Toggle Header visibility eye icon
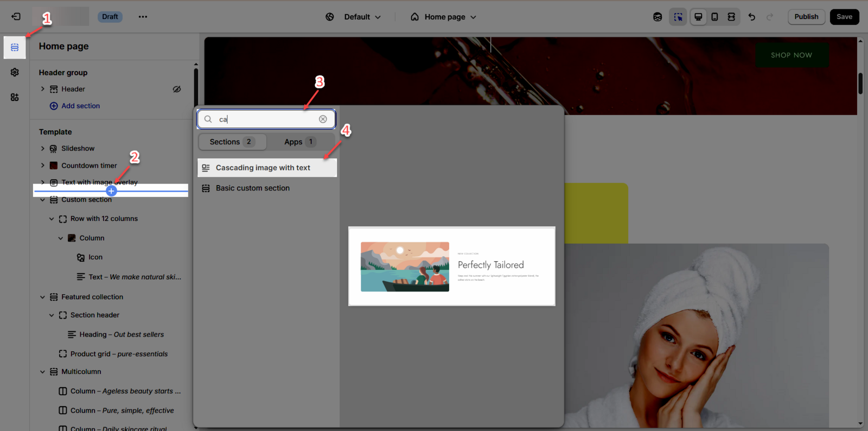The height and width of the screenshot is (431, 868). [x=177, y=89]
